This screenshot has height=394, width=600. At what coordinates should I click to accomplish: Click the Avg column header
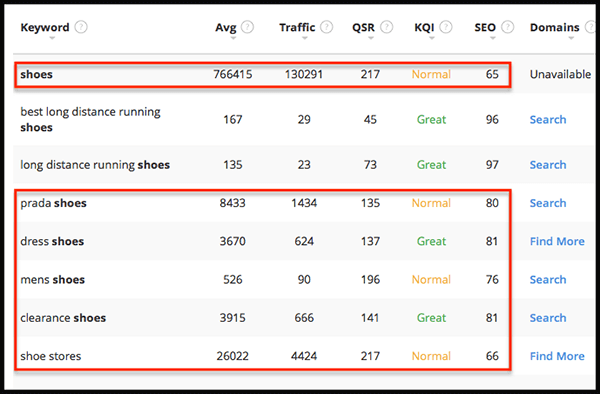(x=225, y=28)
